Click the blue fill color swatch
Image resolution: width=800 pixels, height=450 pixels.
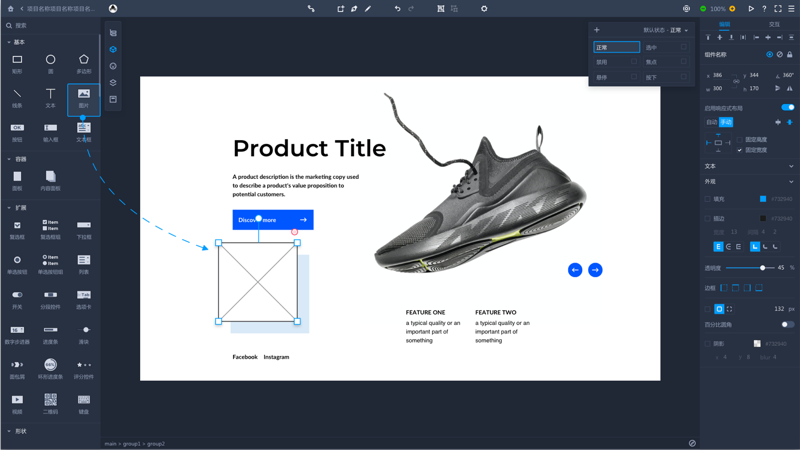click(x=763, y=199)
